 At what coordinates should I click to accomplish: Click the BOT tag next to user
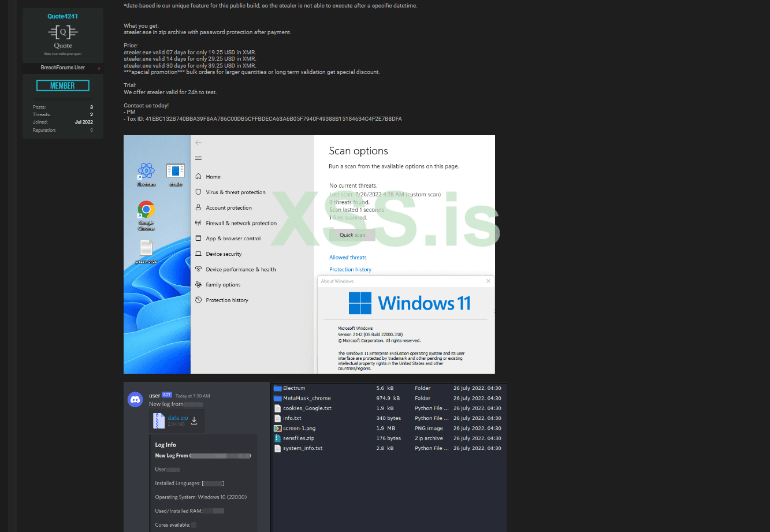click(x=167, y=395)
